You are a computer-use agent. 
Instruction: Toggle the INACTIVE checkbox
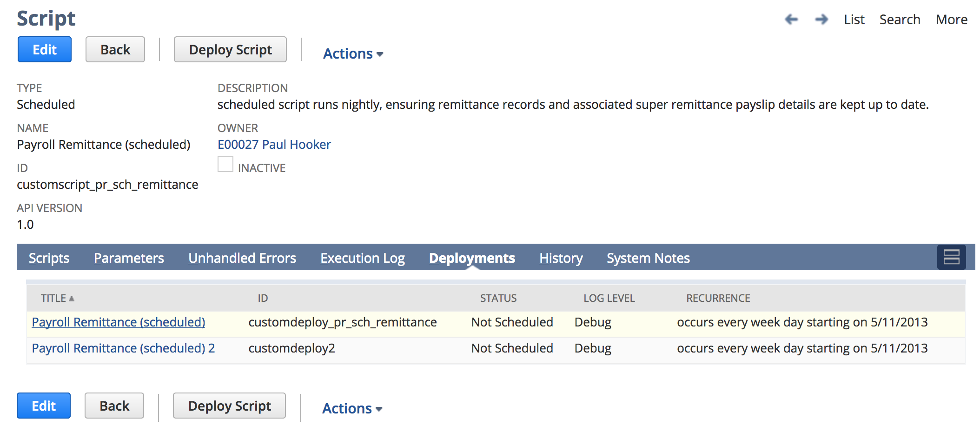[x=225, y=164]
